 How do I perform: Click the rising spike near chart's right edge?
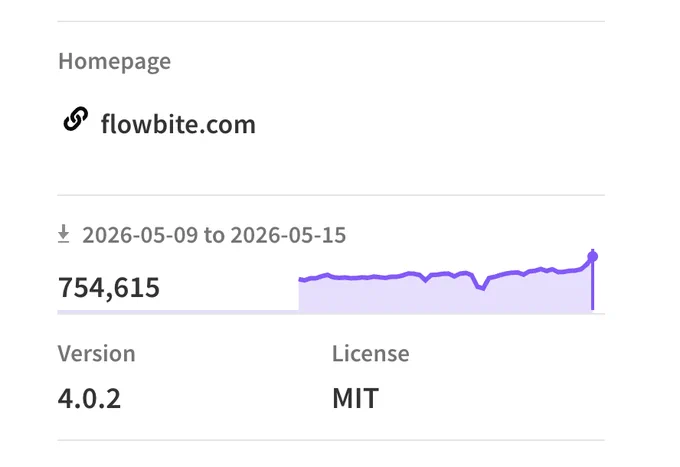click(x=586, y=264)
